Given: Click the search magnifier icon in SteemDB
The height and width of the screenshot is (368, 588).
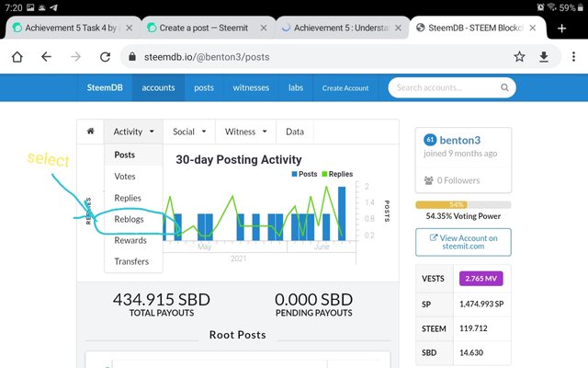Looking at the screenshot, I should [504, 87].
